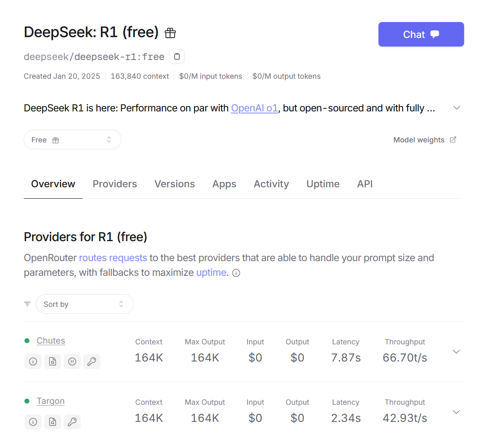Click the Targon document search policy icon

[x=53, y=422]
